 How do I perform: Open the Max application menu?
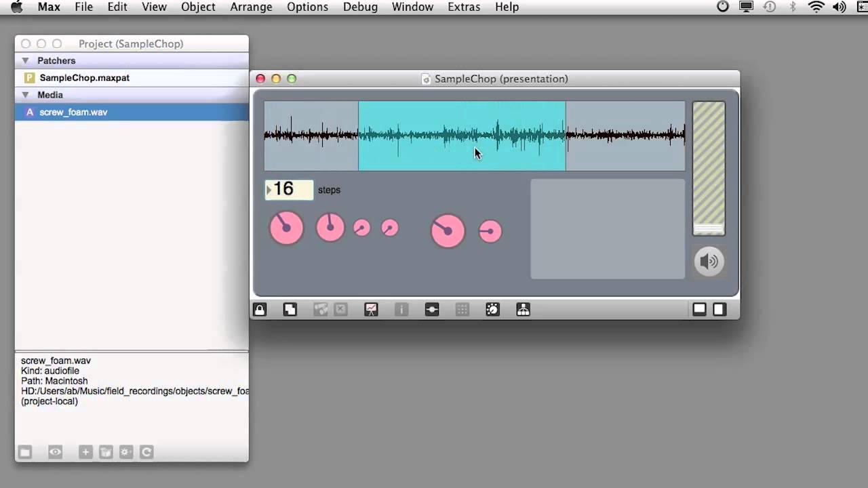pos(49,7)
